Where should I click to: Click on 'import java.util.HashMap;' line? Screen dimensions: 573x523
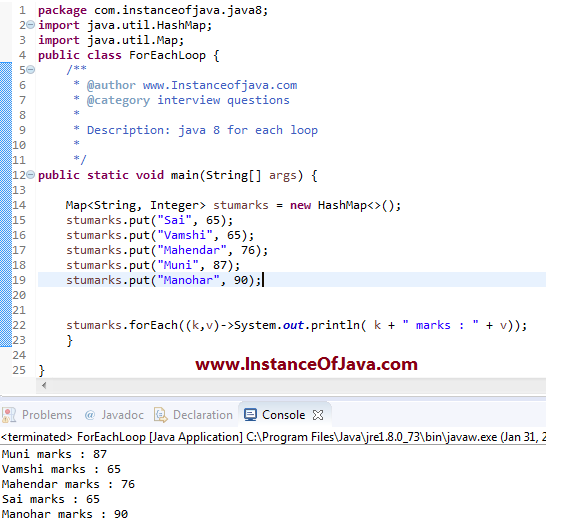125,25
